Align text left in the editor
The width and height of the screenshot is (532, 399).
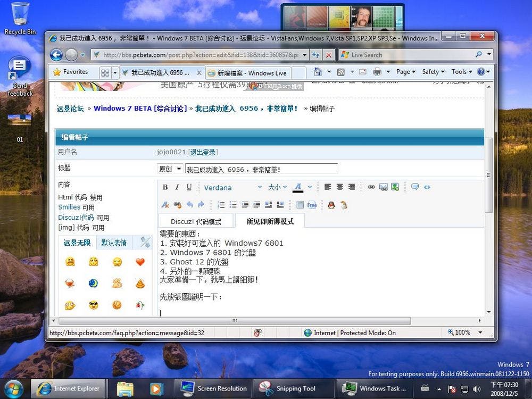327,187
